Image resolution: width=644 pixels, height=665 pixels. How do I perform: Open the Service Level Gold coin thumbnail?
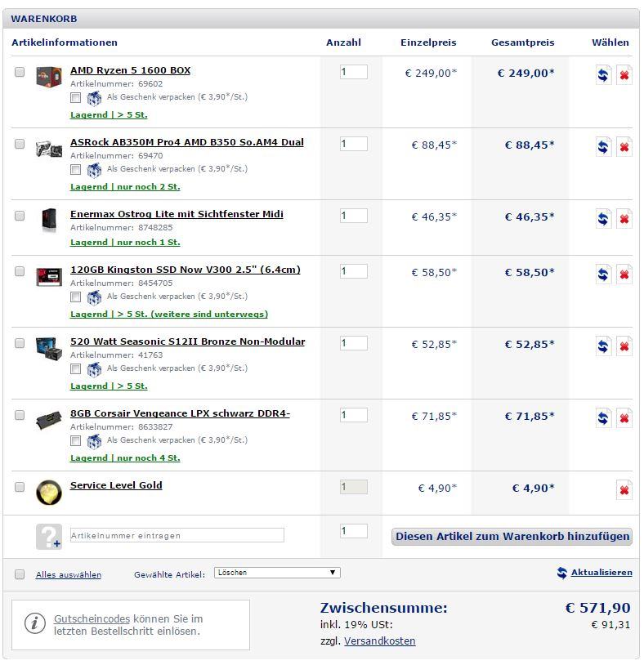tap(49, 493)
